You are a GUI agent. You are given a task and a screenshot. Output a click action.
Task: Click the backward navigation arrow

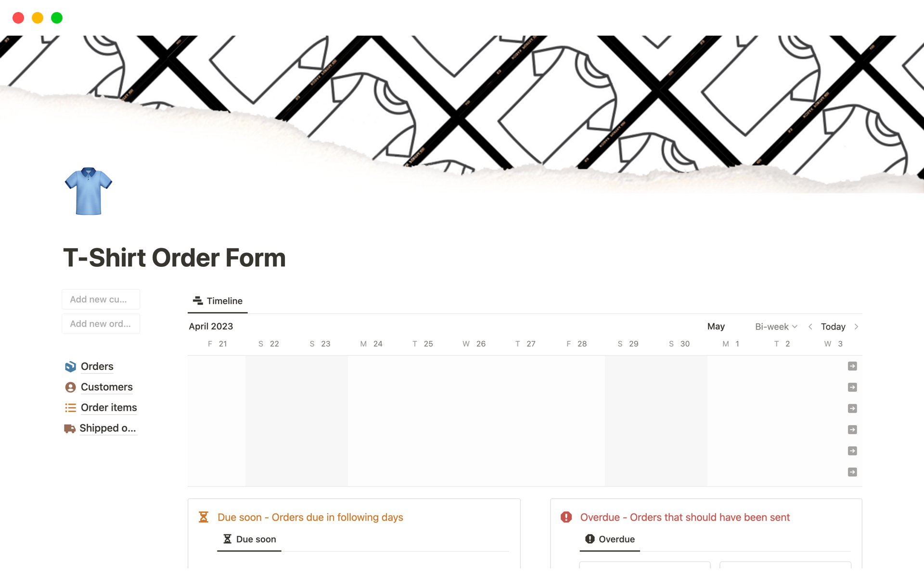click(x=810, y=326)
